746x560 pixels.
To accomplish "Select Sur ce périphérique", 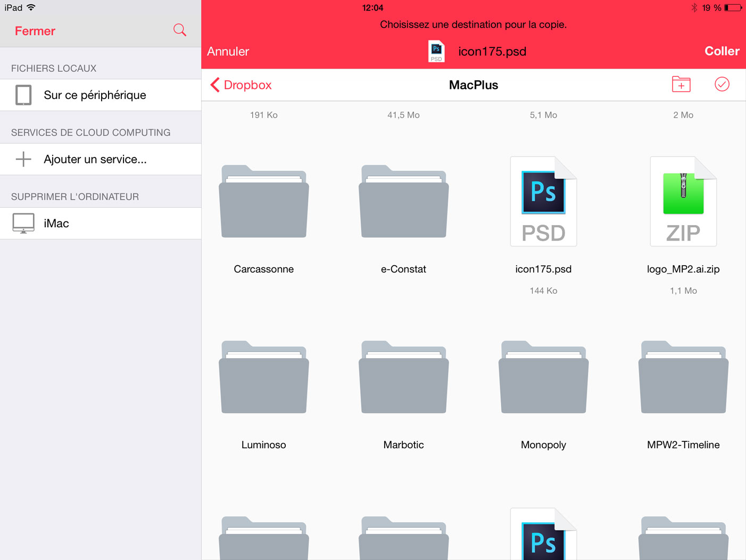I will point(101,95).
